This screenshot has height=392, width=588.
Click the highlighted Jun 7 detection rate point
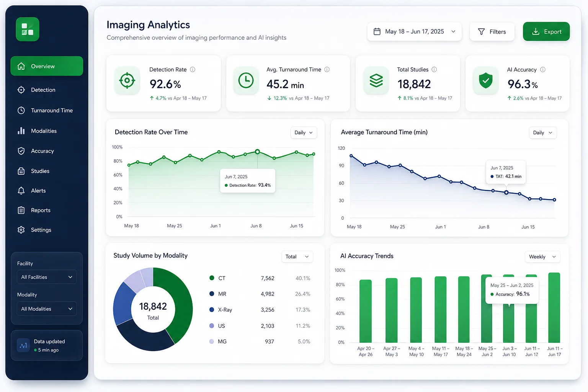click(x=258, y=152)
